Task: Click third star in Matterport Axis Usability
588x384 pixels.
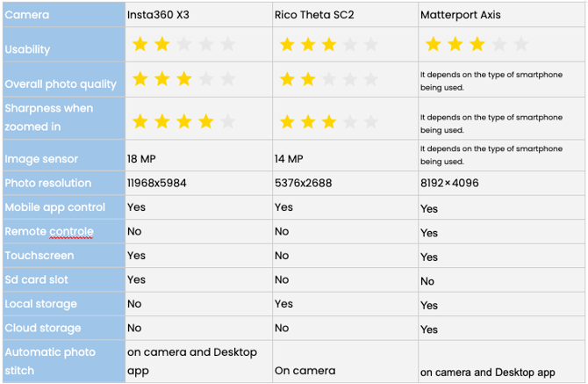Action: [477, 45]
